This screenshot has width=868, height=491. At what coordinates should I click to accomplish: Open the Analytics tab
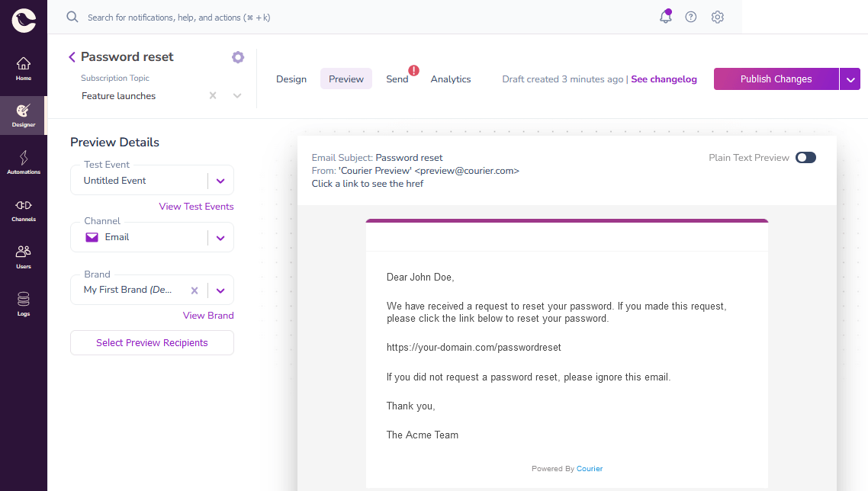point(451,79)
